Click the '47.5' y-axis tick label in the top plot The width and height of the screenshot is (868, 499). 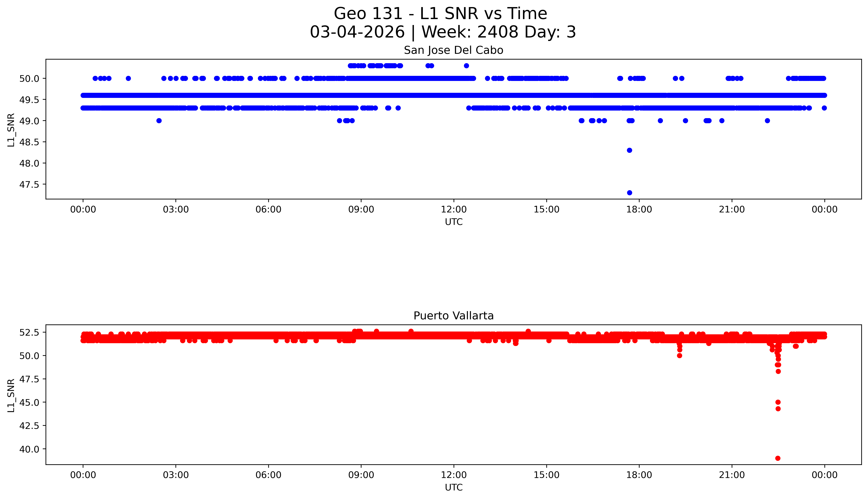click(29, 185)
